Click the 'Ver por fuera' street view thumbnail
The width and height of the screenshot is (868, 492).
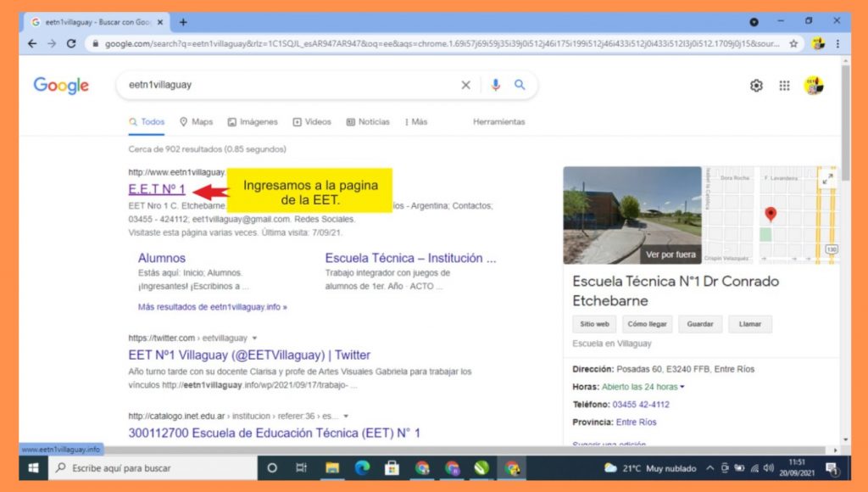click(x=632, y=215)
